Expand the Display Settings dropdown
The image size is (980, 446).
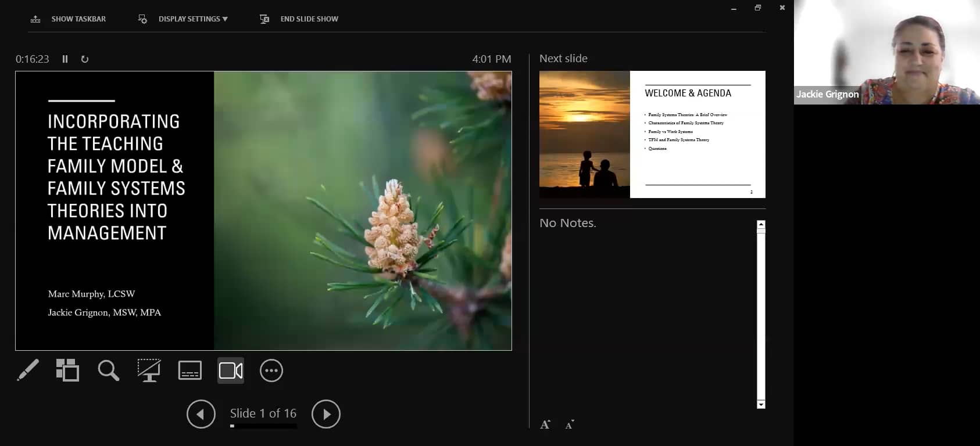(x=192, y=19)
